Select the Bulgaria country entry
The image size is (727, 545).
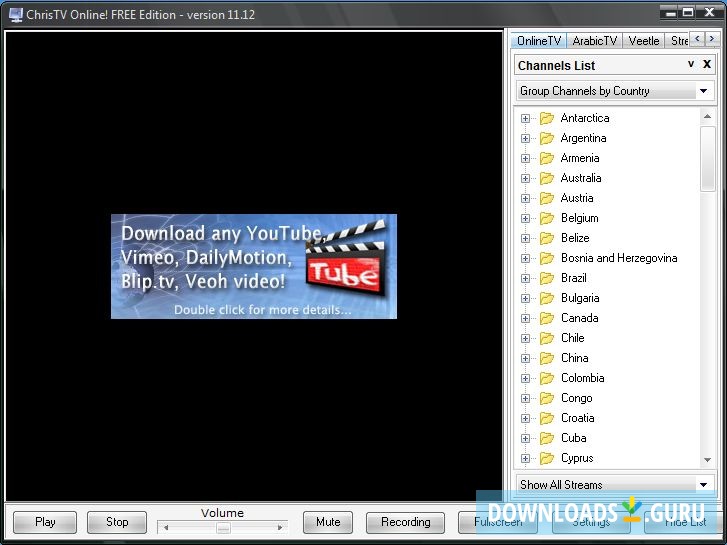tap(580, 298)
